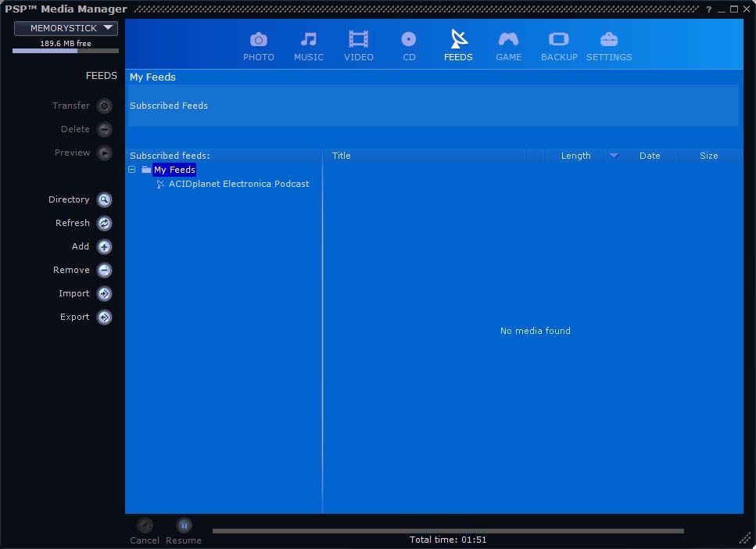Click the Import text button
The image size is (756, 549).
point(73,294)
